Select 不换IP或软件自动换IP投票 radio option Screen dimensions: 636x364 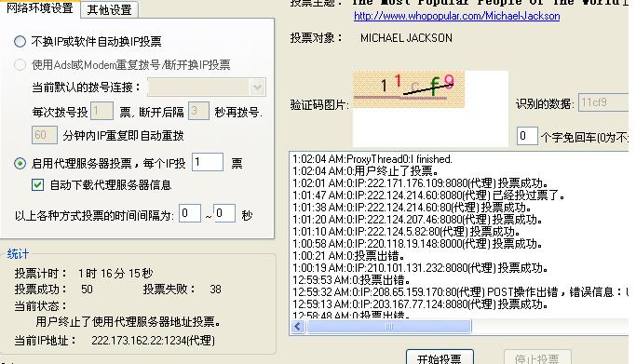pyautogui.click(x=20, y=41)
